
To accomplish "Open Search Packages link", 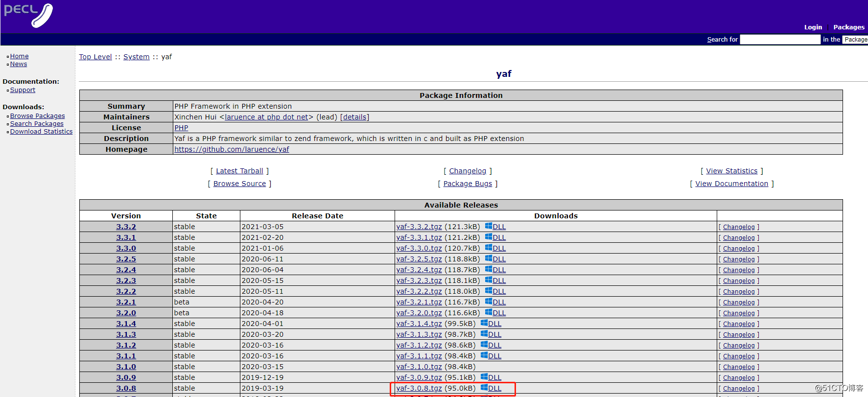I will pos(37,124).
